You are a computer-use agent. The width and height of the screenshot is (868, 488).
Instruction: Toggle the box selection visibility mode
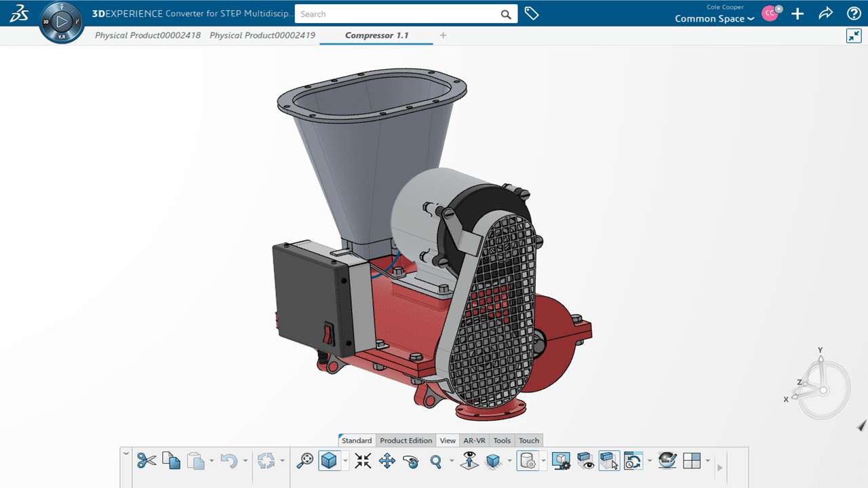pos(609,461)
